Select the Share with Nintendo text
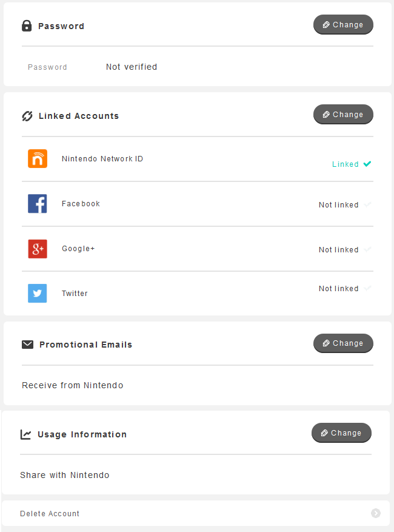This screenshot has width=394, height=532. (65, 475)
